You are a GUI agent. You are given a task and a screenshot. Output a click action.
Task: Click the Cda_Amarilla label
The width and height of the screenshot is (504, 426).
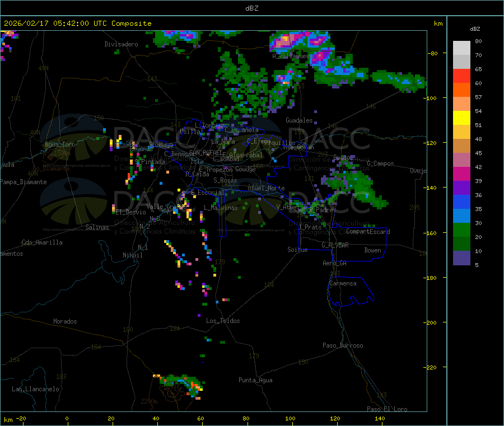point(42,242)
